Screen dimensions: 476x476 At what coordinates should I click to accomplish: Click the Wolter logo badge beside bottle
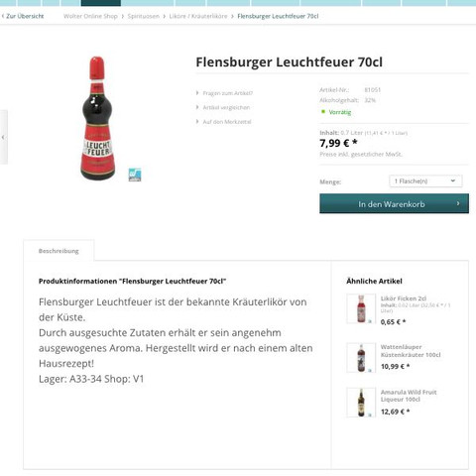pos(135,175)
